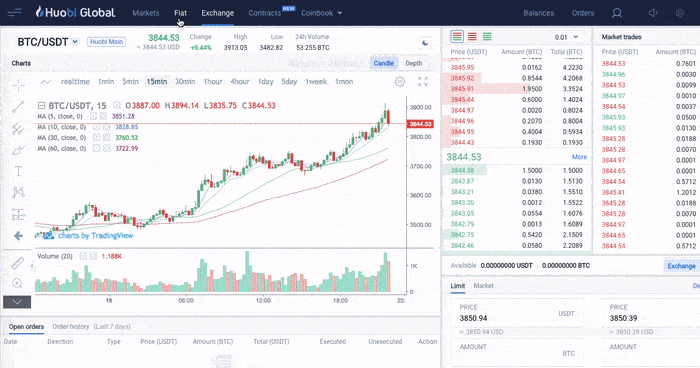The width and height of the screenshot is (700, 368).
Task: Select the realtime chart interval
Action: pos(75,82)
